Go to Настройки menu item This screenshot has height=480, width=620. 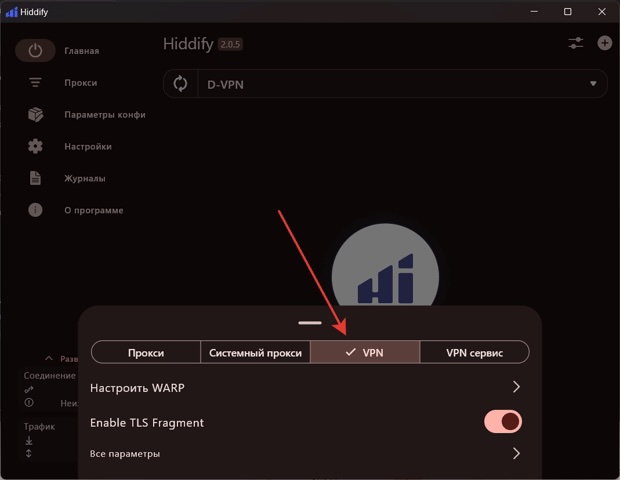[x=88, y=147]
